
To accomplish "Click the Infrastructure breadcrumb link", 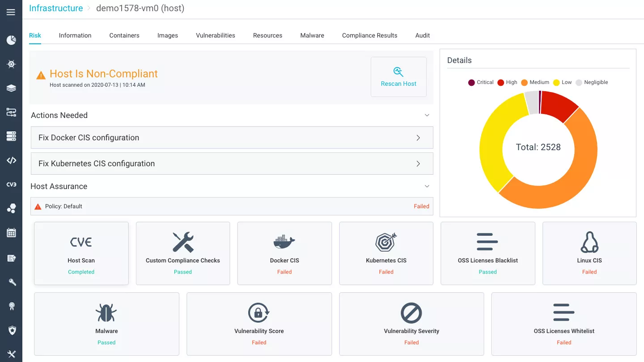I will coord(56,8).
